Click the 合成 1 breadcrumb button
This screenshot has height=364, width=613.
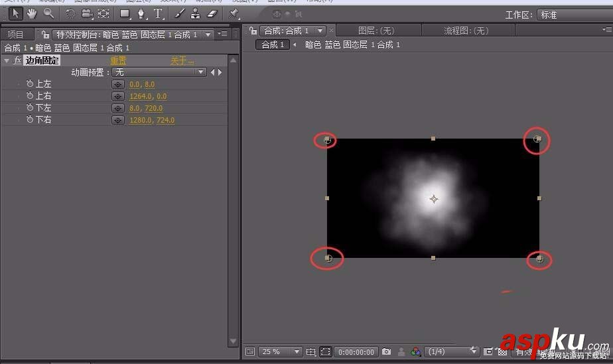click(273, 44)
